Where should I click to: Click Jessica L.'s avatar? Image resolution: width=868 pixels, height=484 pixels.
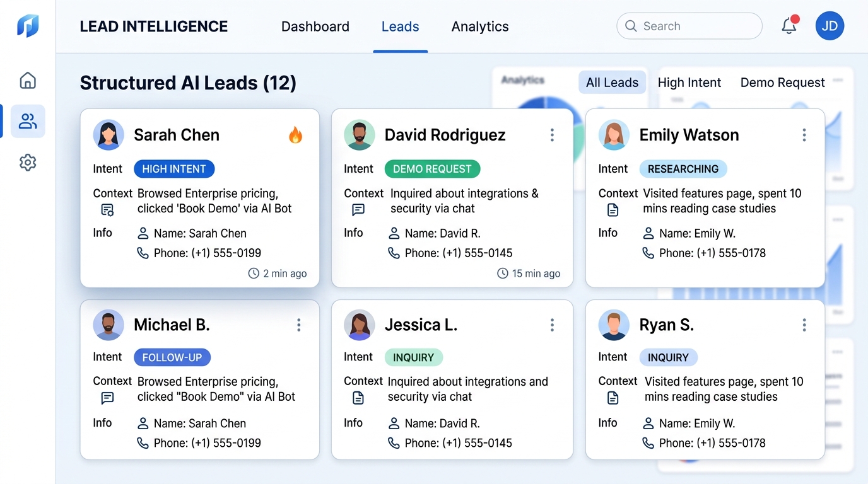(360, 325)
